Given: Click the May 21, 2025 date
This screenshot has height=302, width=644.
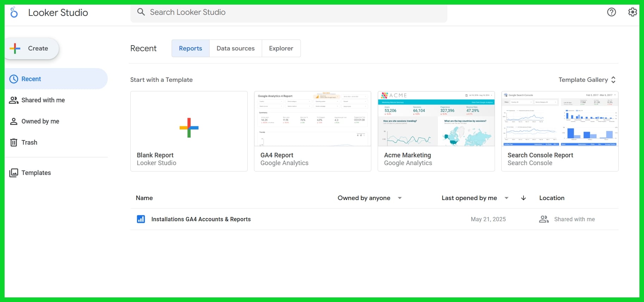Looking at the screenshot, I should pos(488,219).
